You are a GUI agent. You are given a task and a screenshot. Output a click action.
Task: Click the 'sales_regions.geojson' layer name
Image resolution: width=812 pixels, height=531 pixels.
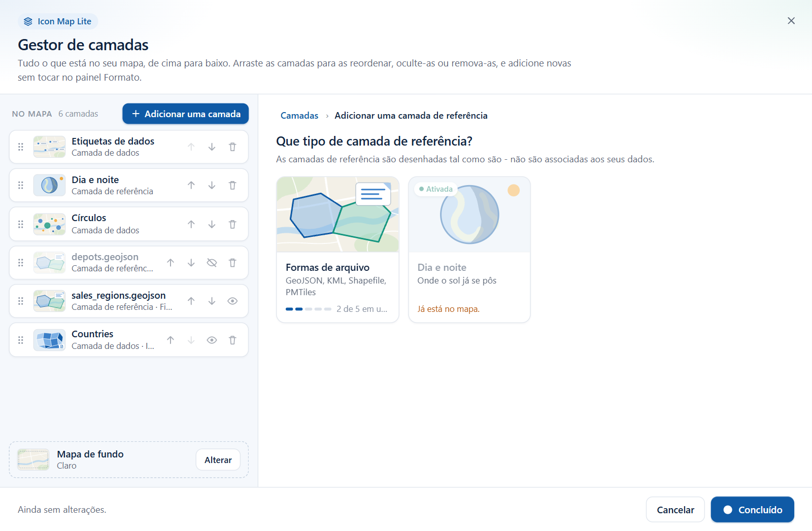tap(119, 296)
